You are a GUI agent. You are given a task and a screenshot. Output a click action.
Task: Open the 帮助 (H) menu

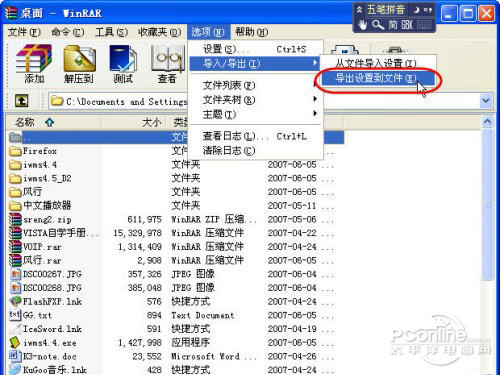tap(251, 32)
